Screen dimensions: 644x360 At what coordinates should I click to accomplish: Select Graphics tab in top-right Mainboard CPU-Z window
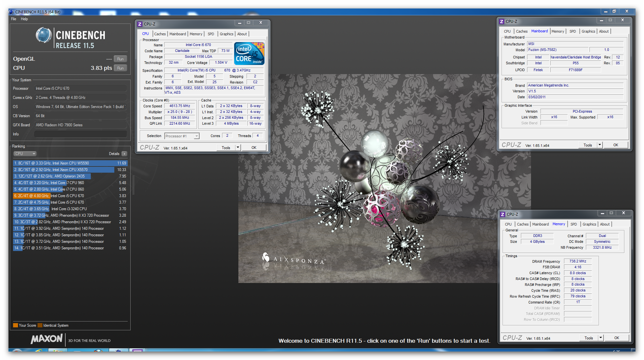(588, 31)
